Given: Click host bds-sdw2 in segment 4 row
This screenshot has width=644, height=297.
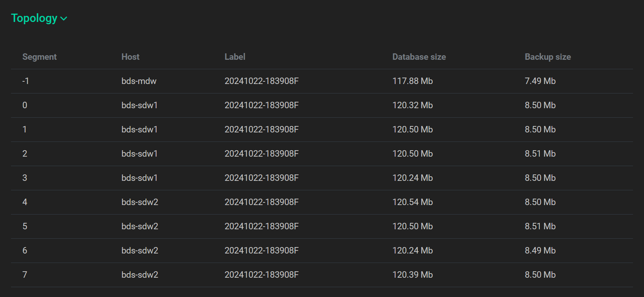Looking at the screenshot, I should click(x=140, y=202).
